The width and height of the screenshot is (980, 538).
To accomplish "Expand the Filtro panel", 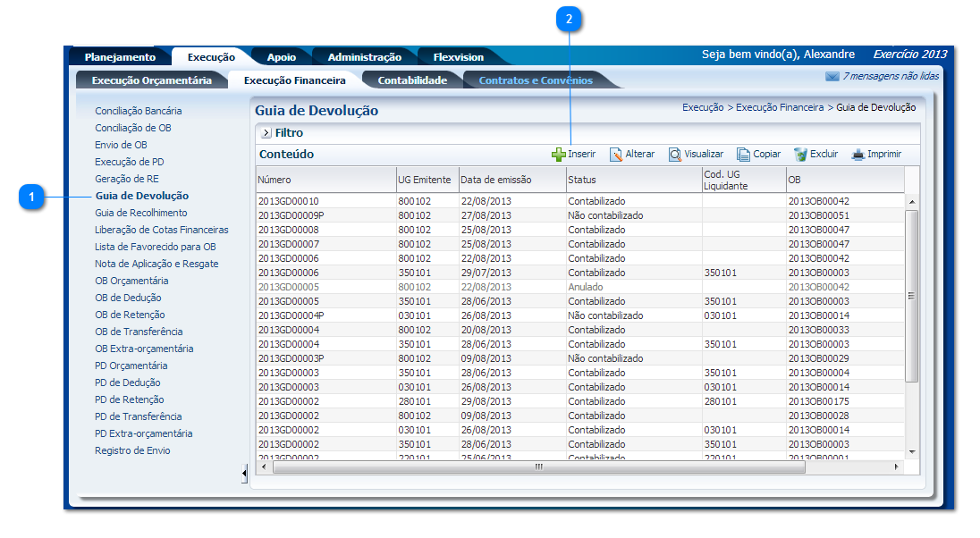I will [x=266, y=133].
